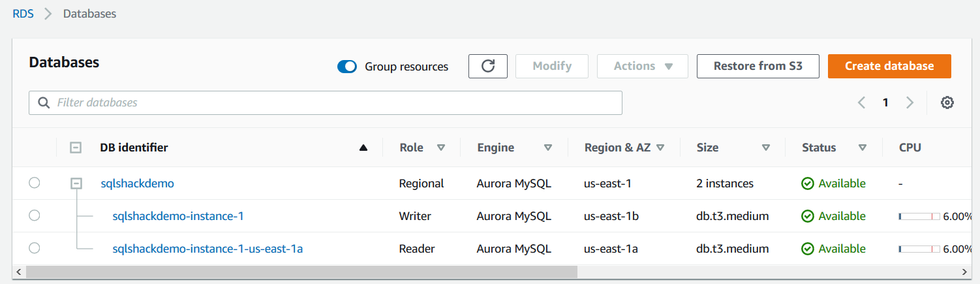Click the Filter databases search field
Viewport: 980px width, 284px height.
point(333,103)
